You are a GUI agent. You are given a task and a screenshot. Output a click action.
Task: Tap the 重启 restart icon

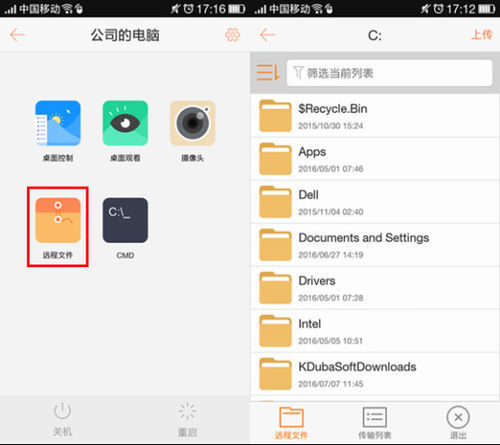(187, 411)
